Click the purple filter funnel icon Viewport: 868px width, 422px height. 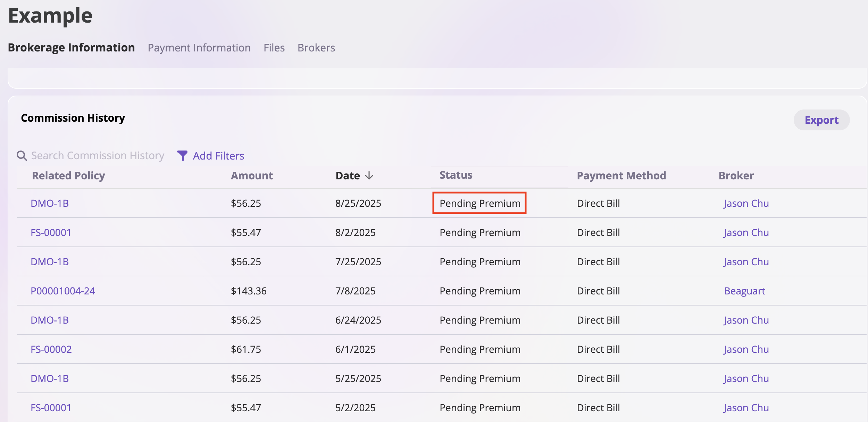point(182,156)
